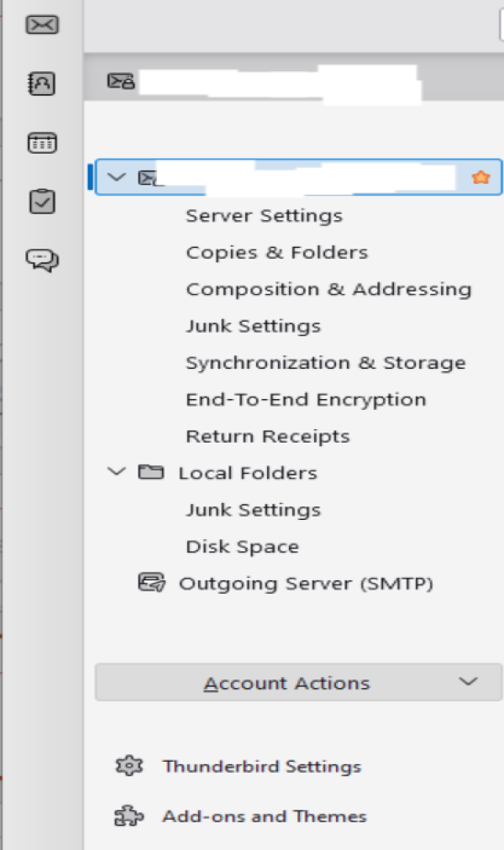Open End-To-End Encryption settings

tap(306, 400)
